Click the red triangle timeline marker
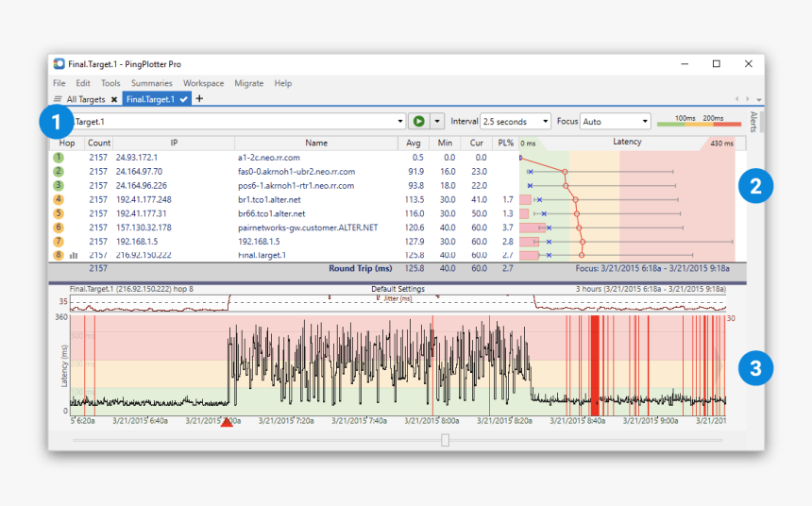The width and height of the screenshot is (812, 506). (227, 422)
